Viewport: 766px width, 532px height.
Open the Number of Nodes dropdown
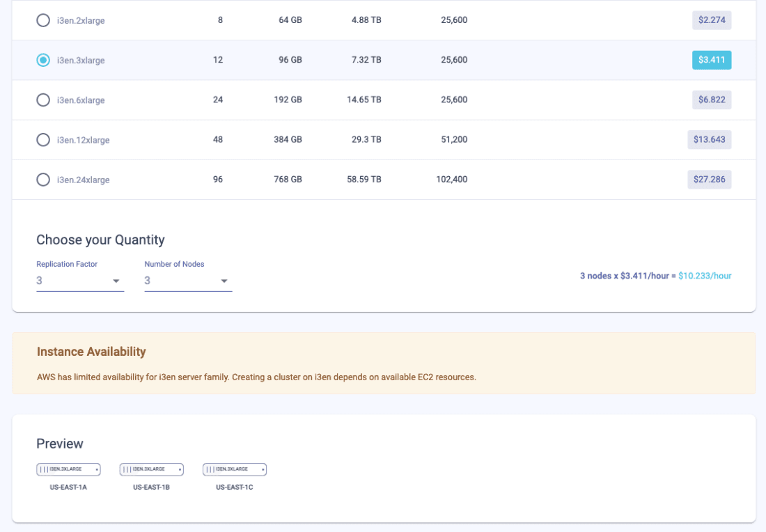(x=224, y=281)
